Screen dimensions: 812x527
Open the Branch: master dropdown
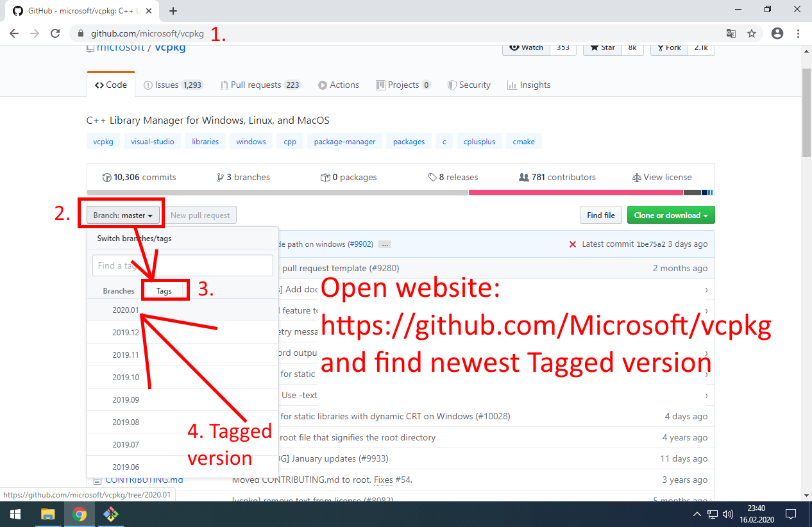[x=121, y=214]
